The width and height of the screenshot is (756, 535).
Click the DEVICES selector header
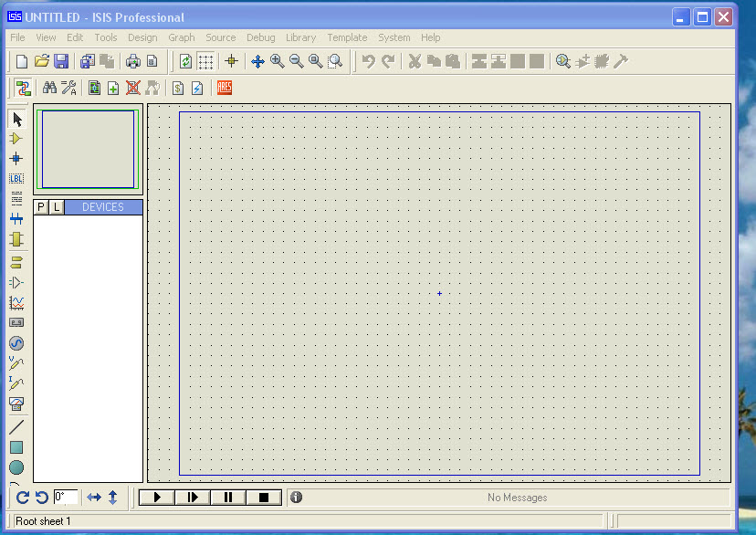click(103, 207)
